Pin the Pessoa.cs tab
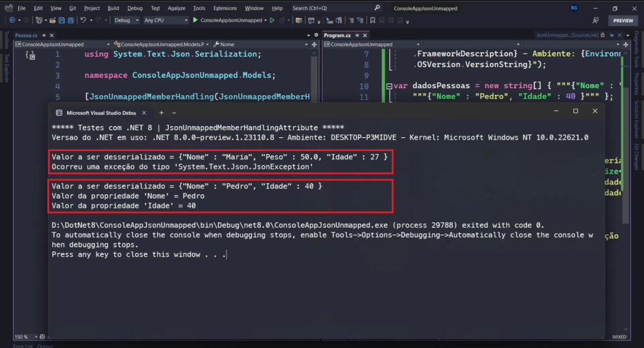Viewport: 644px width, 348px height. [43, 35]
